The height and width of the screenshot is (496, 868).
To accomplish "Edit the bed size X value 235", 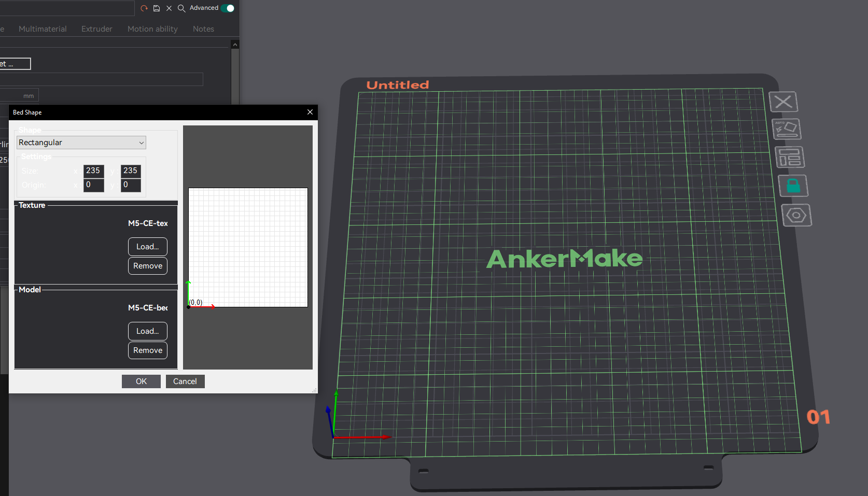I will 93,171.
